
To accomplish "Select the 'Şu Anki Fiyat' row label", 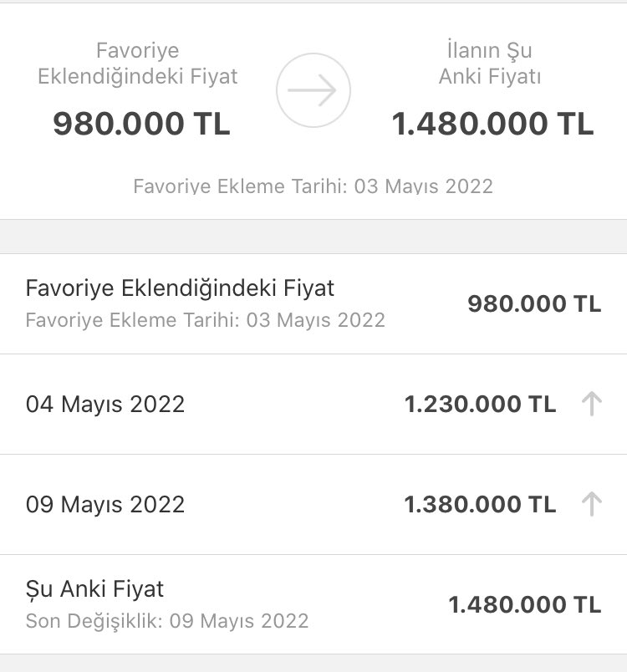I will tap(95, 589).
